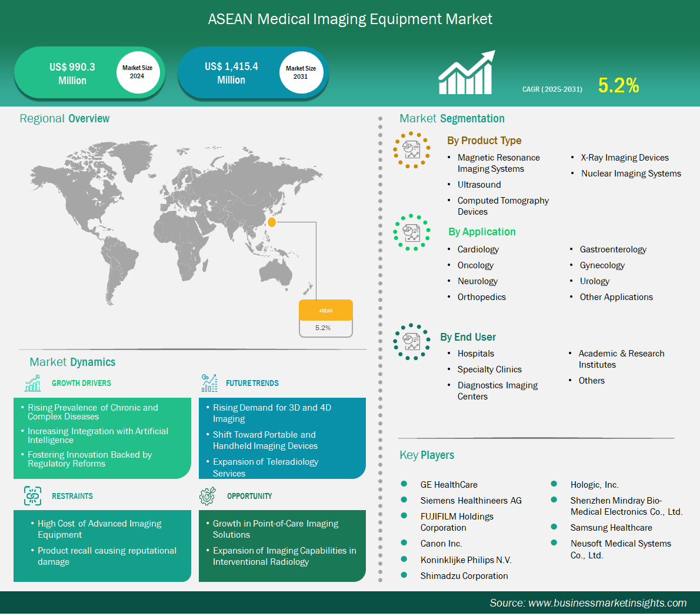This screenshot has width=700, height=616.
Task: Open the www.businessmarketinsights.com source link
Action: pos(607,603)
